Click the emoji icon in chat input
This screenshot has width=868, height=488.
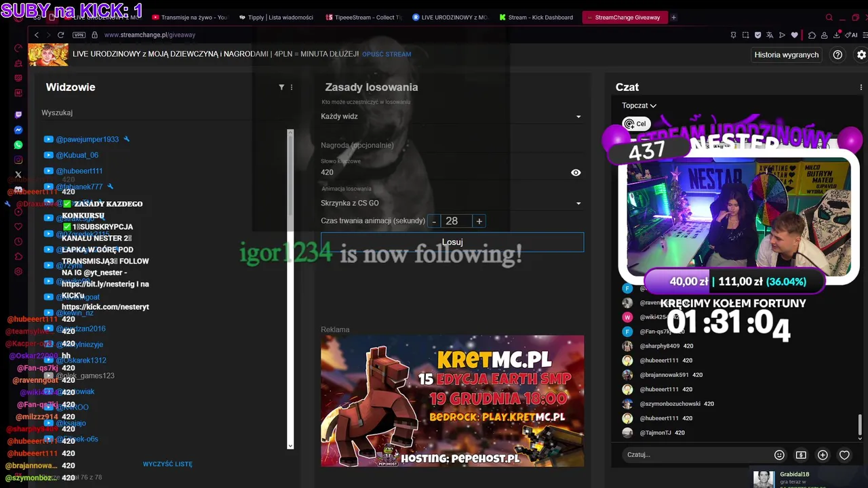click(779, 455)
